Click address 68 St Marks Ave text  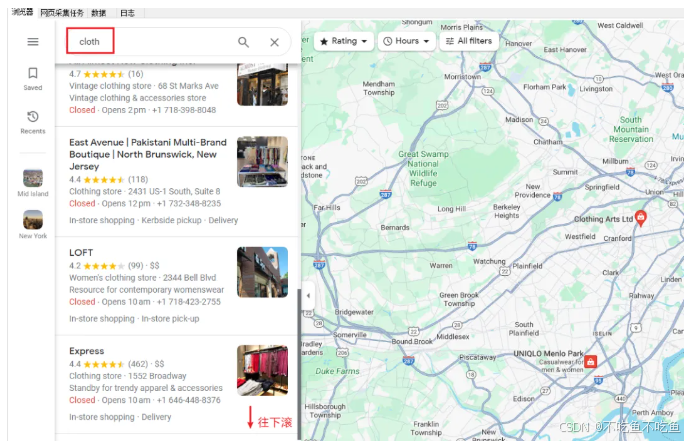click(x=188, y=86)
